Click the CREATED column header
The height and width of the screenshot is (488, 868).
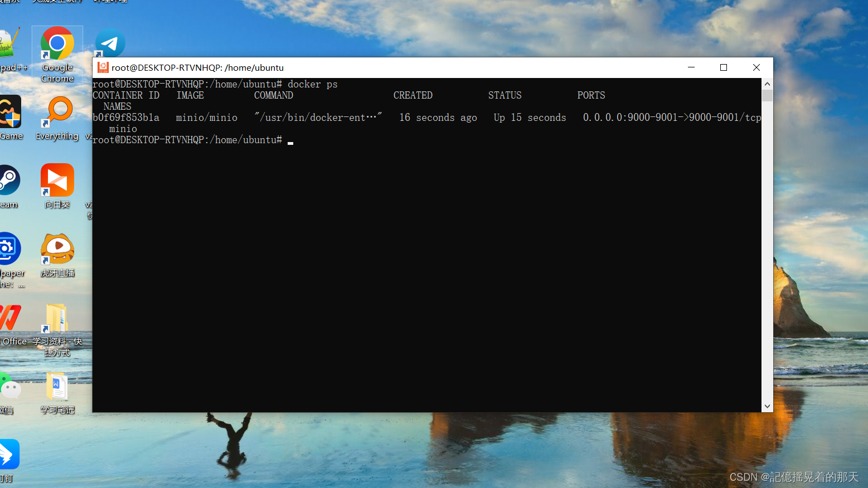coord(413,95)
